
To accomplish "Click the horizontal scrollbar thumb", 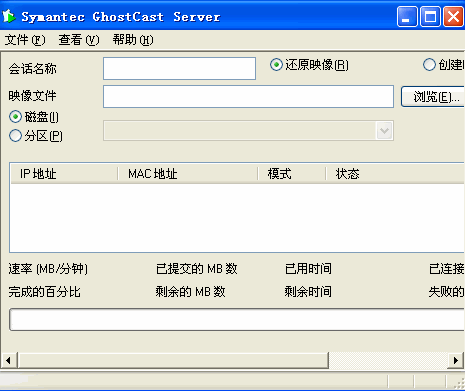I will click(173, 360).
